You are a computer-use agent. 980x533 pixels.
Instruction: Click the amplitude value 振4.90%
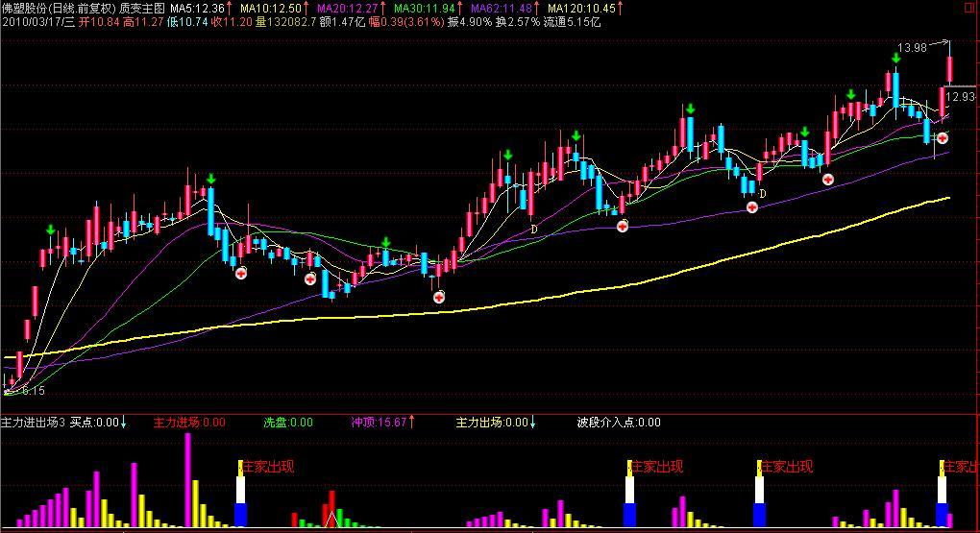[x=470, y=22]
